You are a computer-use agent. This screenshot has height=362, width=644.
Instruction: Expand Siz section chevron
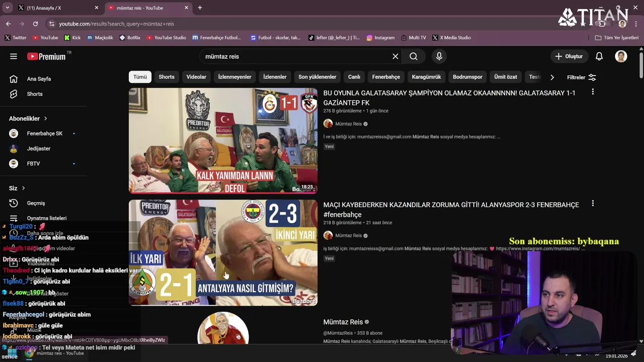click(23, 188)
